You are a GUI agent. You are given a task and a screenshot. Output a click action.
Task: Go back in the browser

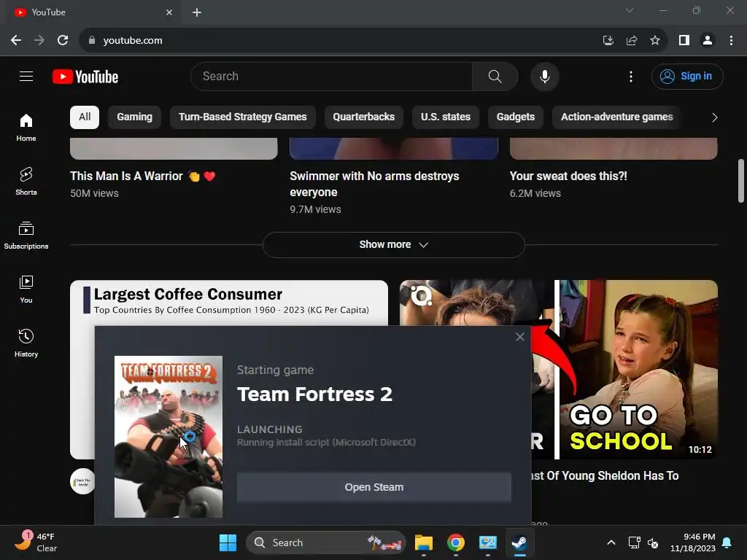[x=16, y=41]
